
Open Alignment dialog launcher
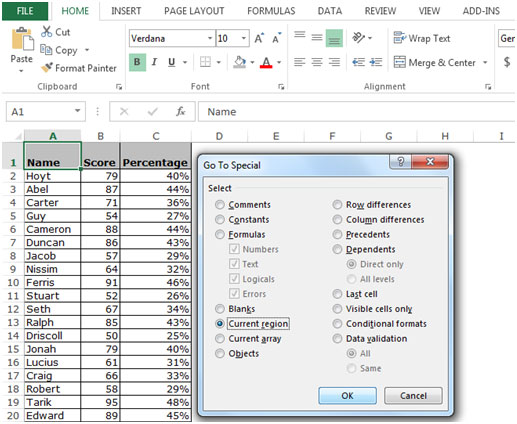pos(488,87)
